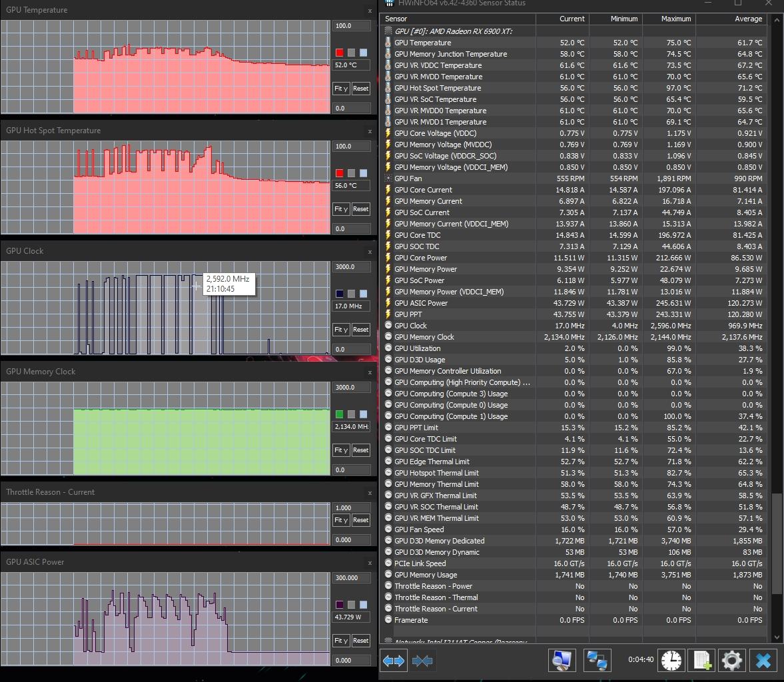Click thermometer icon beside GPU Memory Junction Temperature
The width and height of the screenshot is (784, 682).
click(x=388, y=54)
